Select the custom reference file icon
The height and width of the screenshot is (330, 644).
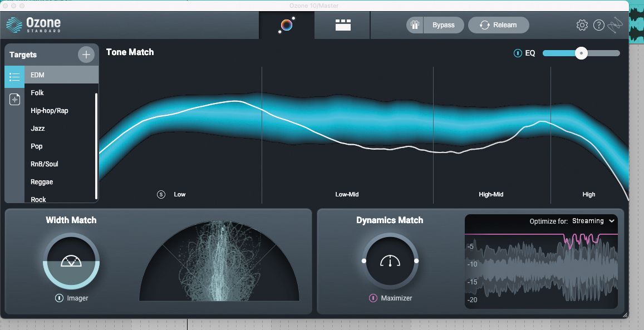coord(14,98)
